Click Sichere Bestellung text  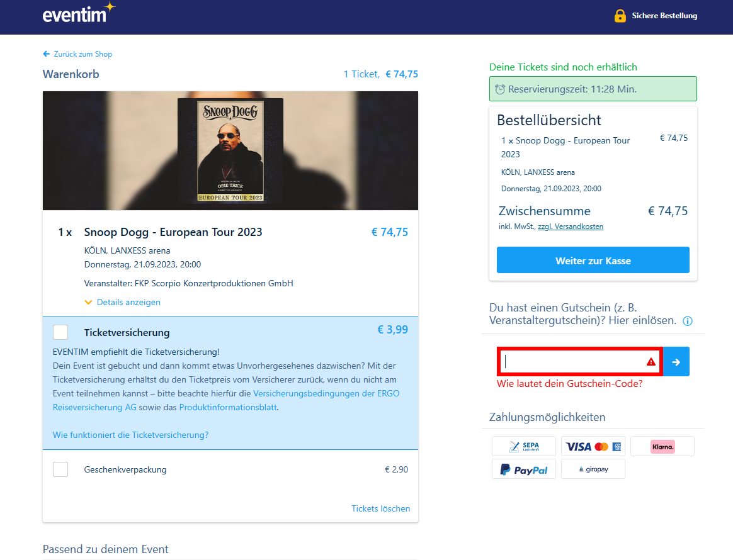[664, 16]
